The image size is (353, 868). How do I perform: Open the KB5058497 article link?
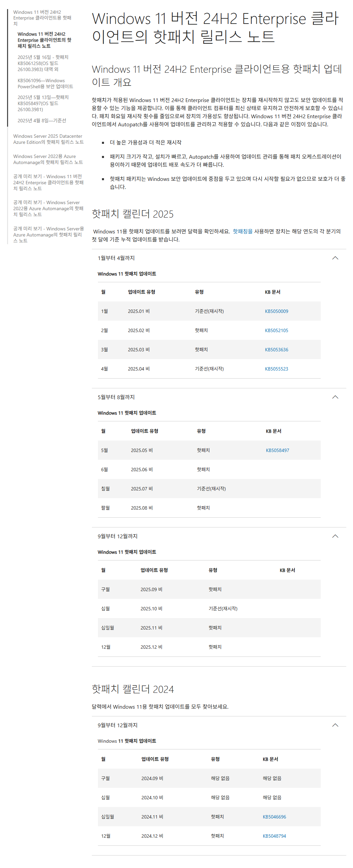point(277,451)
